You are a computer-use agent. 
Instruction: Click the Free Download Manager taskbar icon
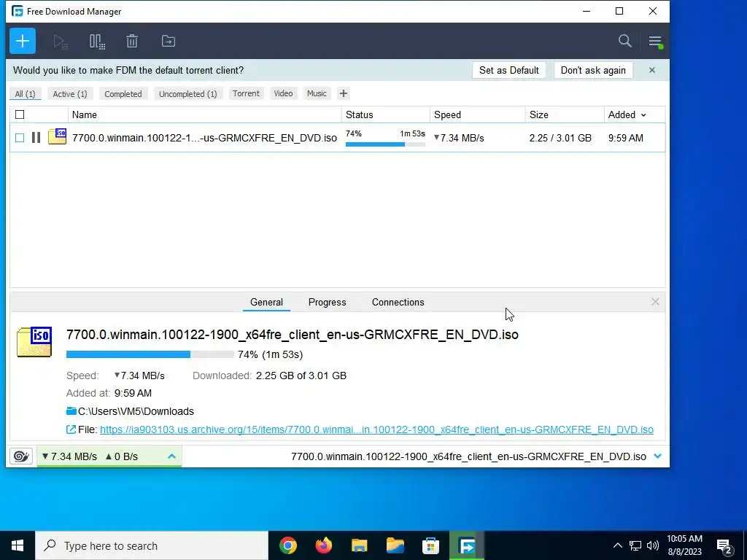click(467, 545)
